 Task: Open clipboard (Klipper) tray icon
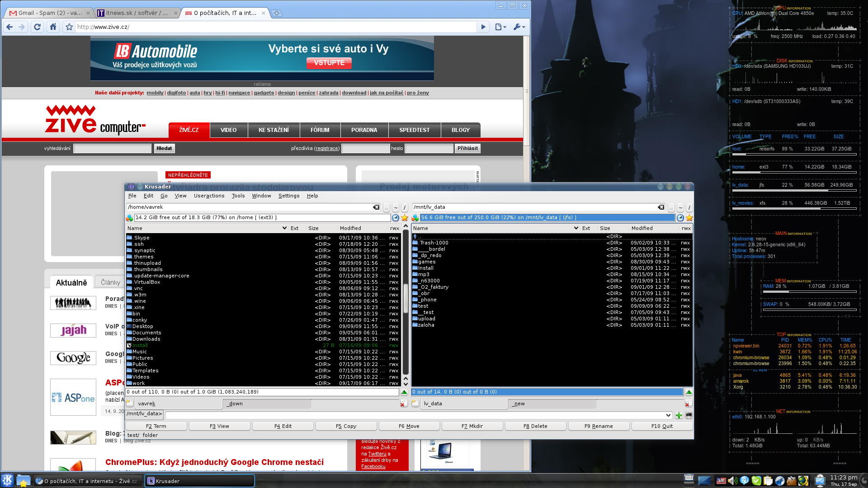tap(768, 481)
